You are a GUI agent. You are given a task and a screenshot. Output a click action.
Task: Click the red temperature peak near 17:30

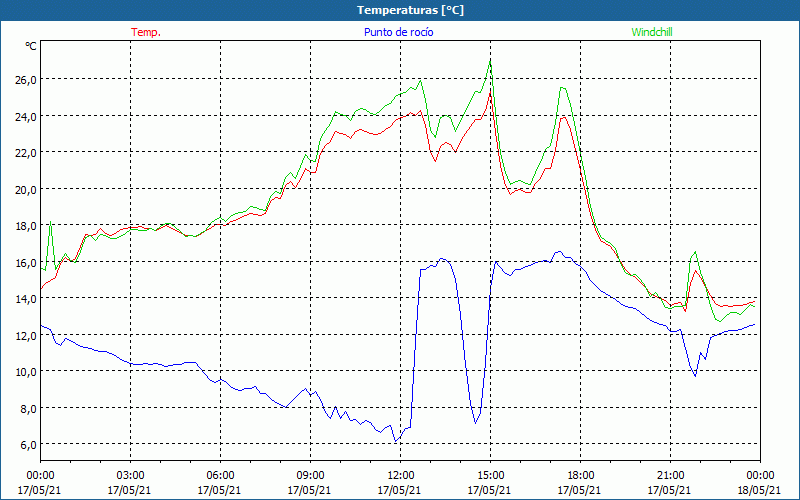click(x=563, y=117)
